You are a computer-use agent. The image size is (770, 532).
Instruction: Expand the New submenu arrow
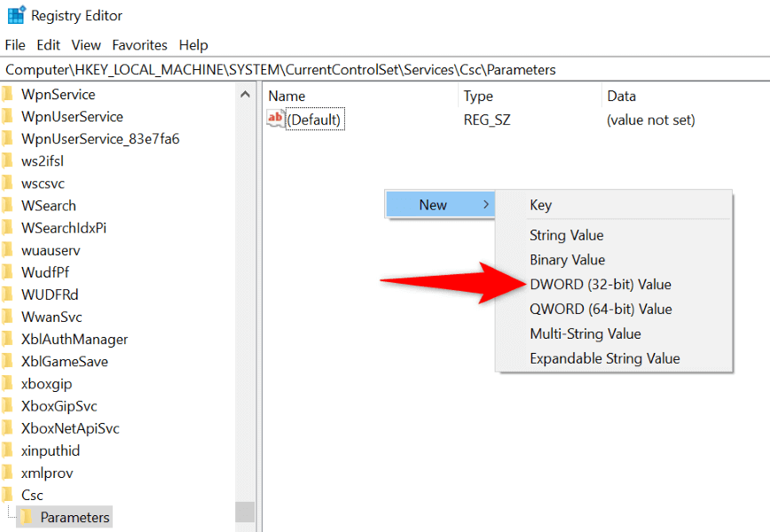coord(484,205)
